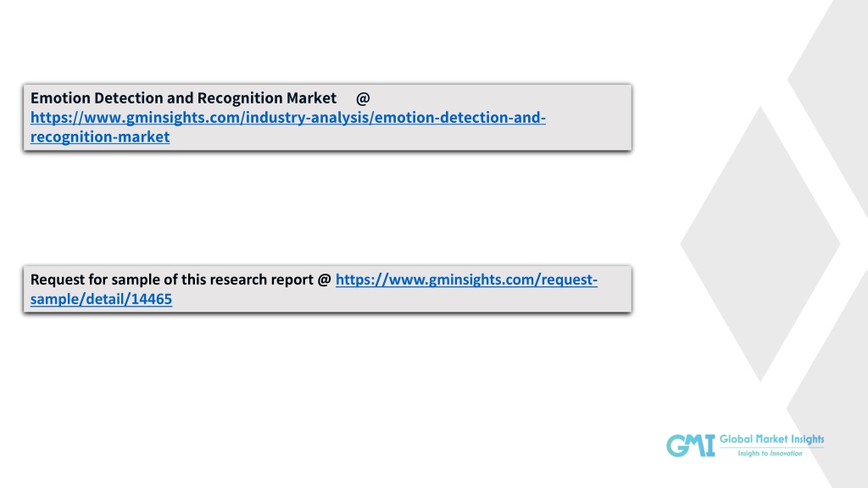Open the gminsights request-sample link
Screen dimensions: 868x488
(x=466, y=280)
